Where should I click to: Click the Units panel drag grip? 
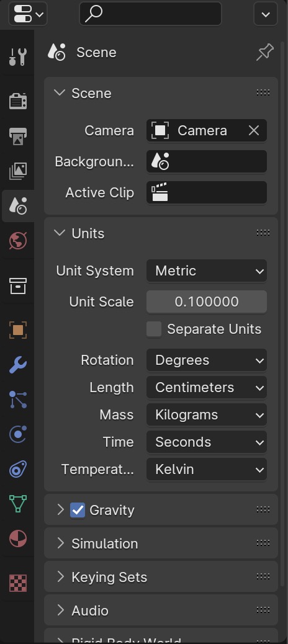(x=263, y=233)
